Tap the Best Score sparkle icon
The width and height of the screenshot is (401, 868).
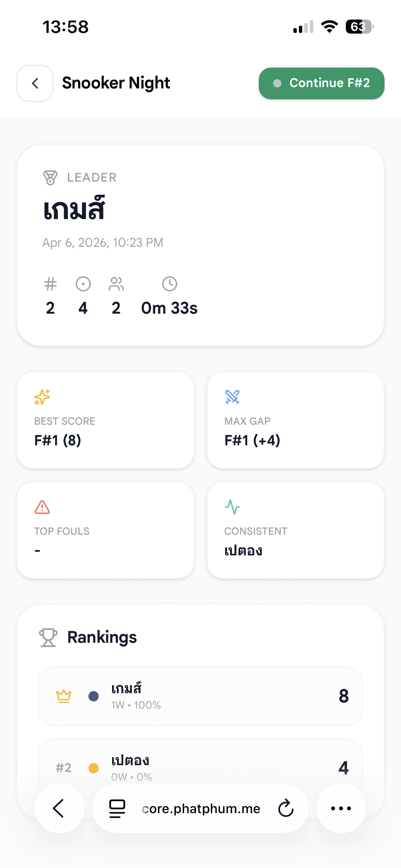coord(42,397)
